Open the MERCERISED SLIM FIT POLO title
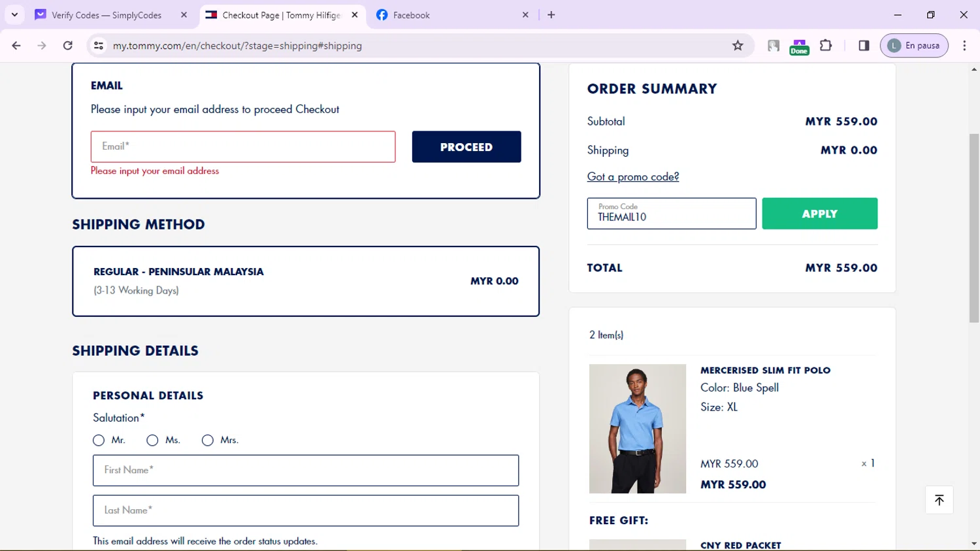This screenshot has width=980, height=551. pyautogui.click(x=766, y=370)
